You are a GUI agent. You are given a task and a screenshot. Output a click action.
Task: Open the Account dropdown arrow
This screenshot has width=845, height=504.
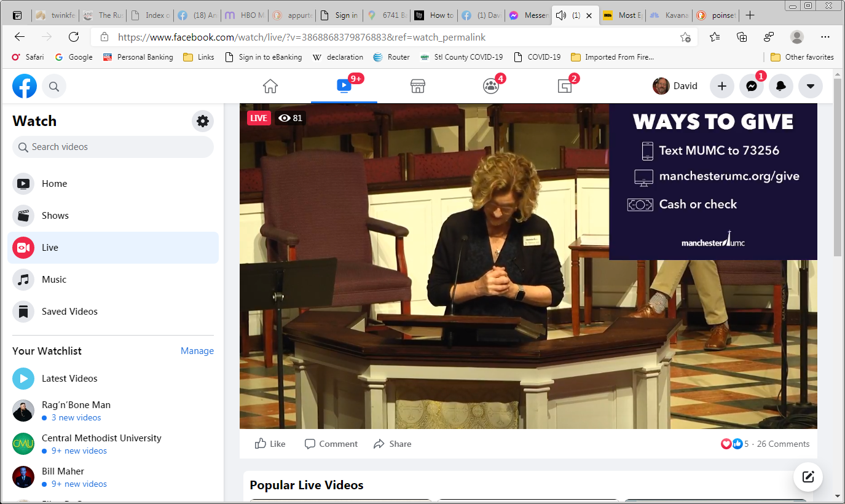[x=810, y=86]
